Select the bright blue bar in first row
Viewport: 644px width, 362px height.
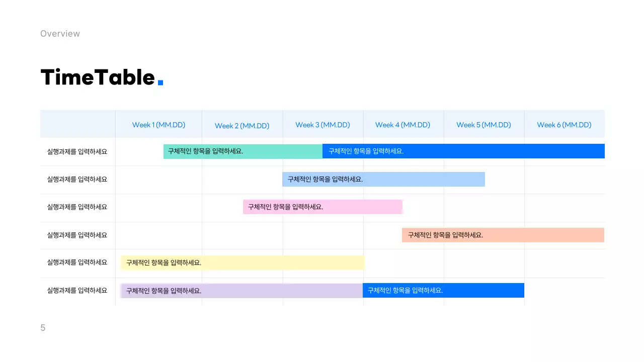pyautogui.click(x=463, y=151)
